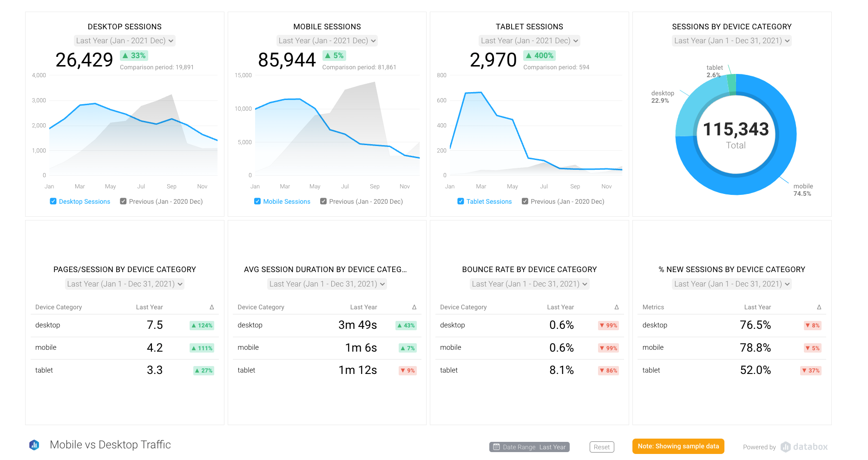
Task: Click Note: Showing sample data button
Action: [678, 446]
